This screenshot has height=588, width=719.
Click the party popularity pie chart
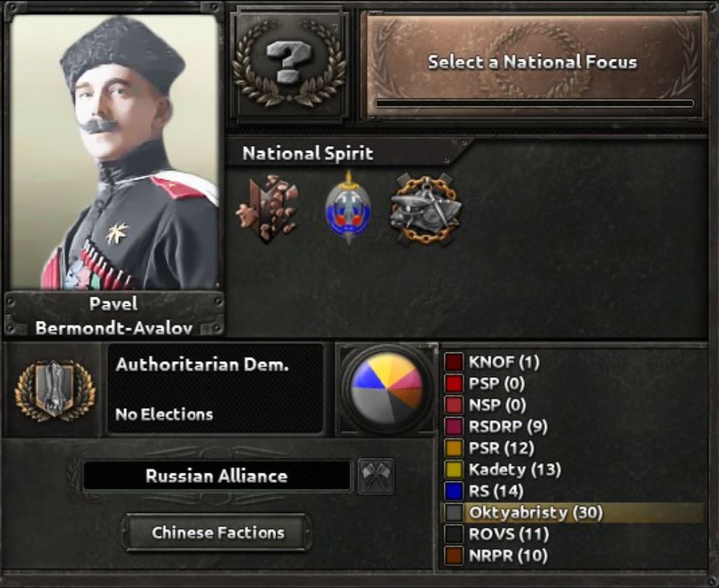[x=387, y=389]
